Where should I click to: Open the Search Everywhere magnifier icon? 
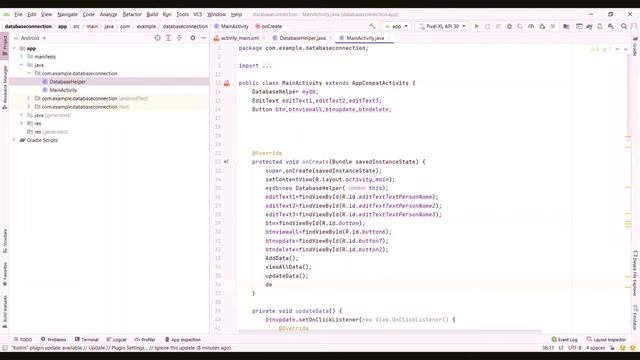point(624,26)
